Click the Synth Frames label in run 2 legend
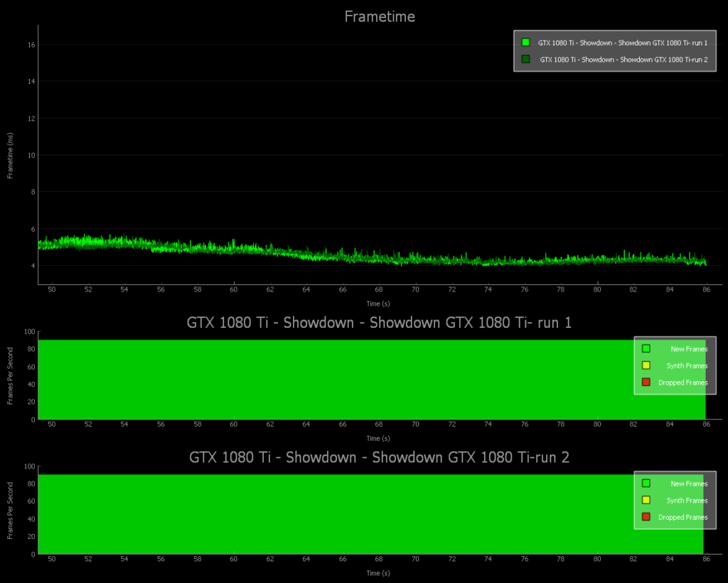Screen dimensions: 728x583 pyautogui.click(x=687, y=501)
